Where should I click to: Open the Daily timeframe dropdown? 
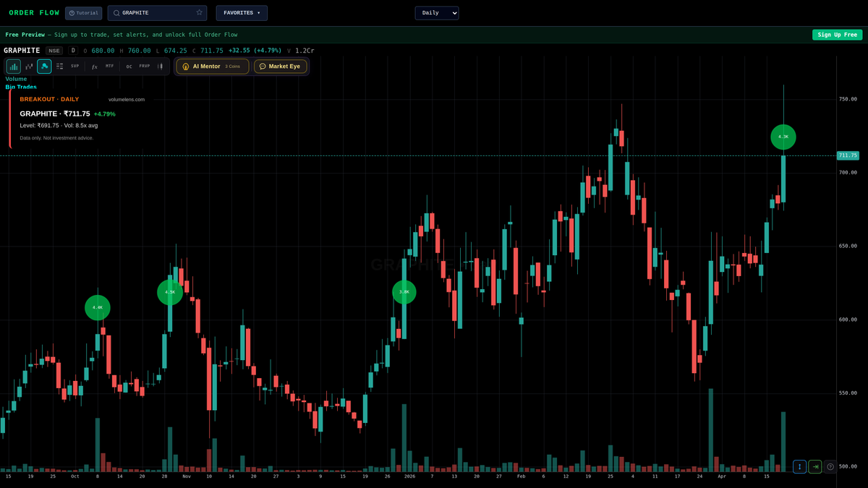[437, 12]
